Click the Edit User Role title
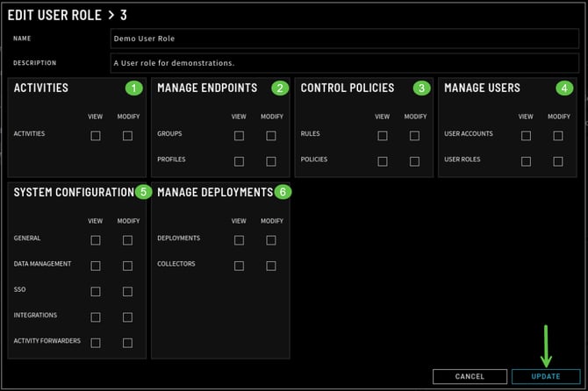This screenshot has width=588, height=391. pyautogui.click(x=67, y=15)
